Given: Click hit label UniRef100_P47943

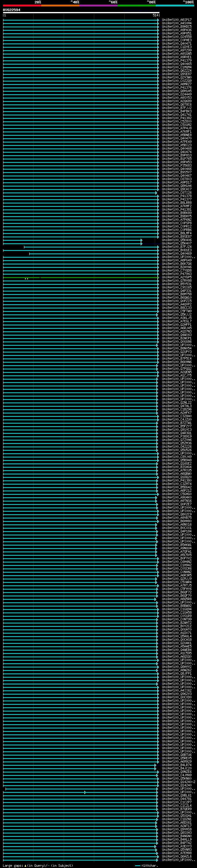Looking at the screenshot, I should (176, 274).
